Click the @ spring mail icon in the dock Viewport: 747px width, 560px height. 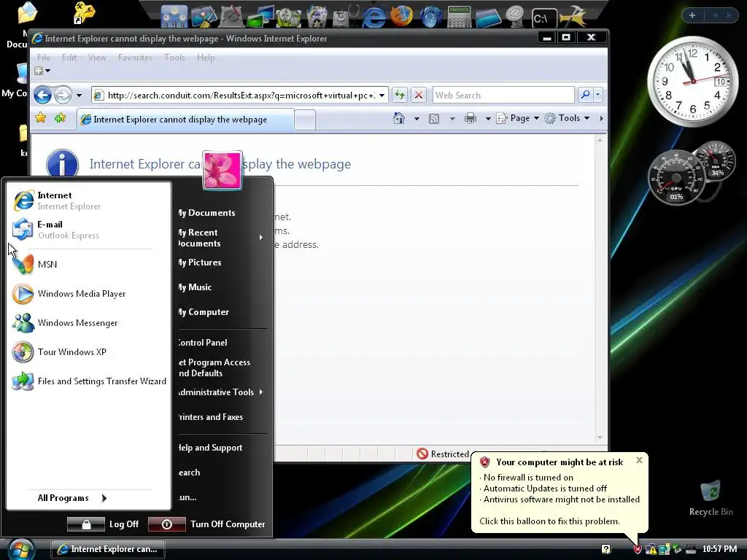point(516,16)
